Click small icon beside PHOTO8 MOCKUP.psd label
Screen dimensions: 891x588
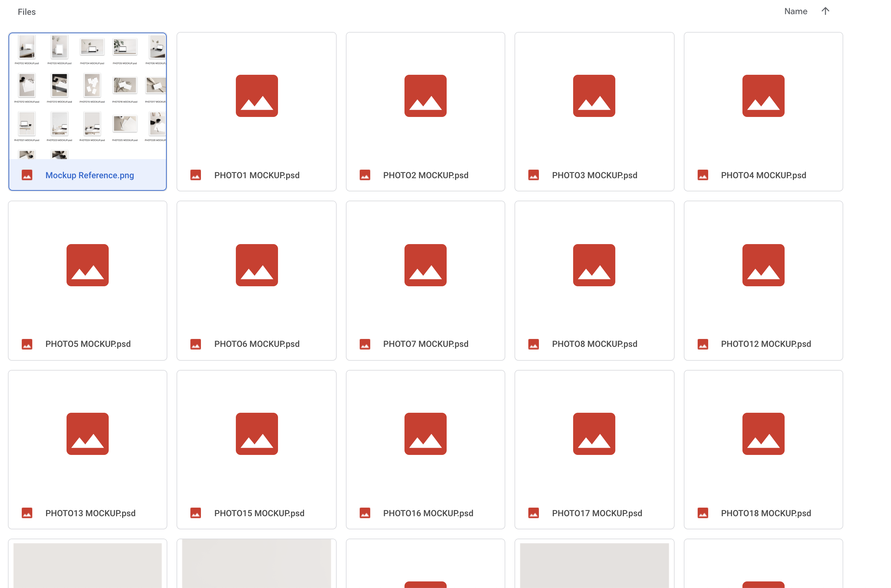pos(533,344)
